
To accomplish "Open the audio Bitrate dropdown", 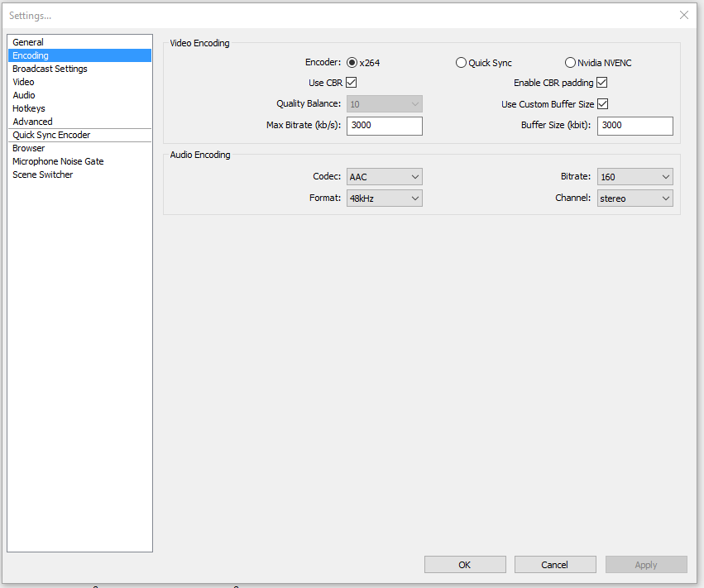I will point(635,177).
